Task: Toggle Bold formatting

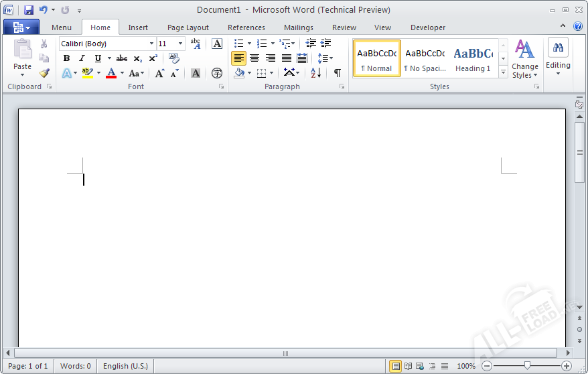Action: click(x=66, y=58)
